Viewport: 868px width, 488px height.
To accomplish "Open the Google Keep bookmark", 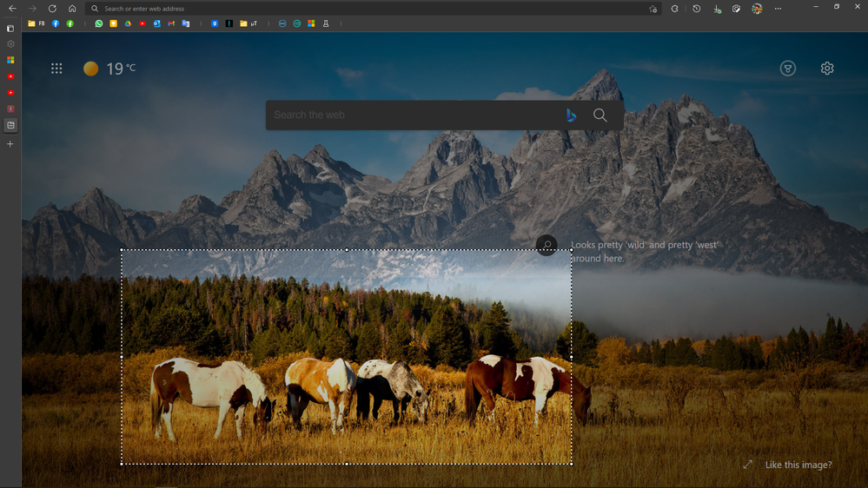I will (x=113, y=23).
